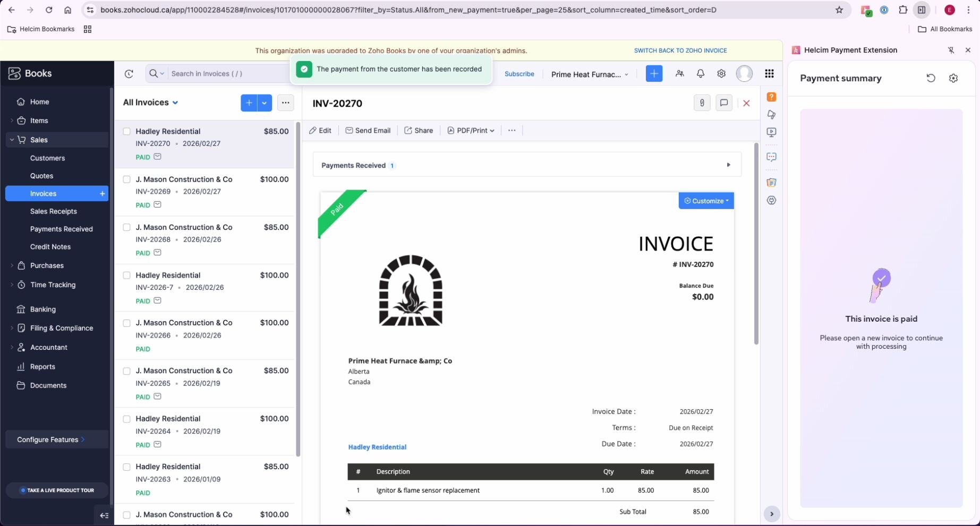
Task: Click the refresh icon in Payment summary
Action: (931, 78)
